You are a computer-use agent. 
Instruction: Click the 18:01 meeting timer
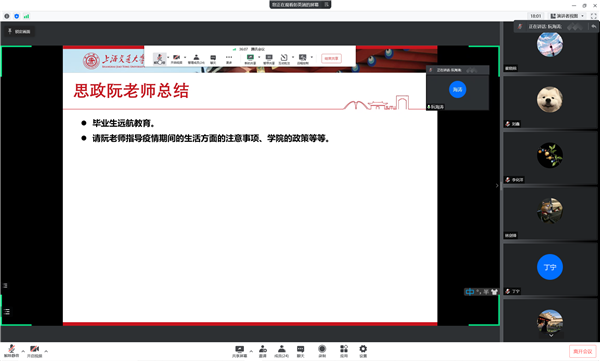(536, 16)
